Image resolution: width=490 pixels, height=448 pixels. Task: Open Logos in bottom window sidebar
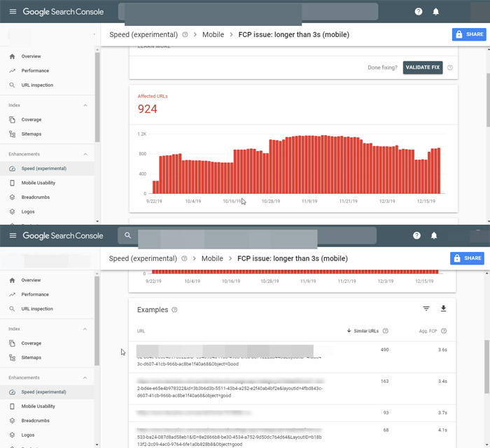coord(47,435)
